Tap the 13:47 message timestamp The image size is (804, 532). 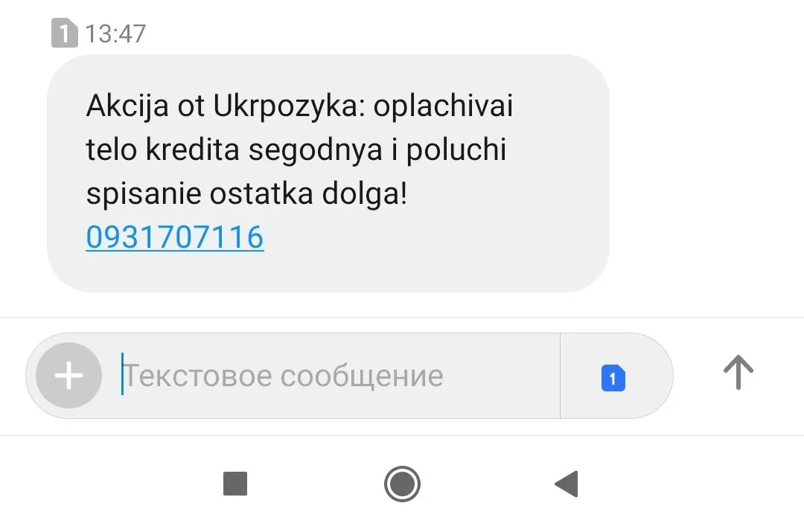[x=115, y=33]
